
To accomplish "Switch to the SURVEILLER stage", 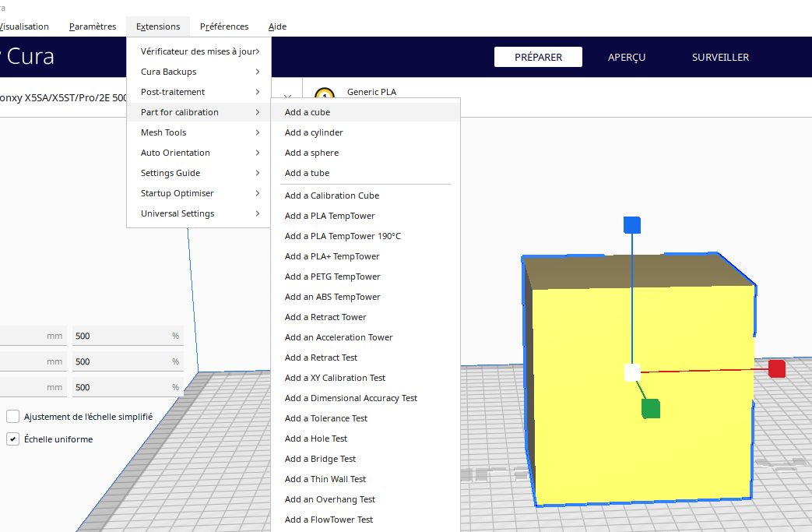I will (x=720, y=57).
